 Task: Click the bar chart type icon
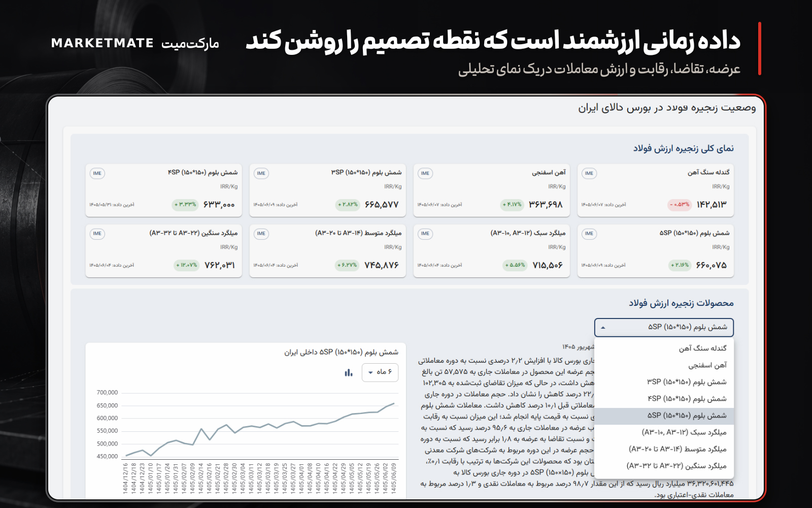tap(348, 372)
